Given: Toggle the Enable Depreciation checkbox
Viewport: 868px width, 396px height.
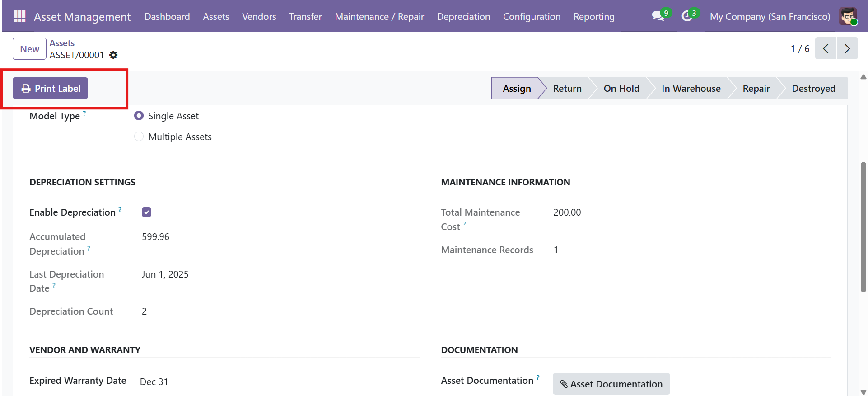Looking at the screenshot, I should [x=146, y=212].
